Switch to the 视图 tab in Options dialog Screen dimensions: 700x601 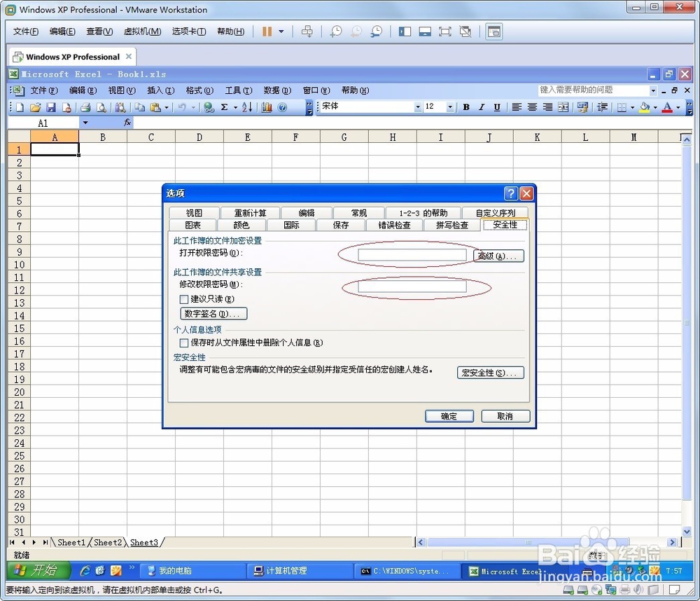[194, 213]
